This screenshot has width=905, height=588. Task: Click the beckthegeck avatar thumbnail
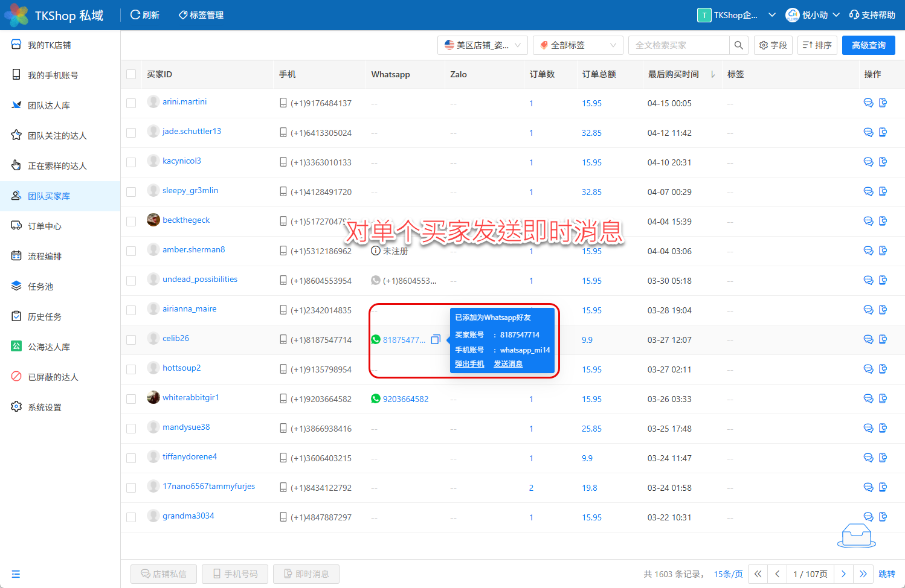(153, 220)
